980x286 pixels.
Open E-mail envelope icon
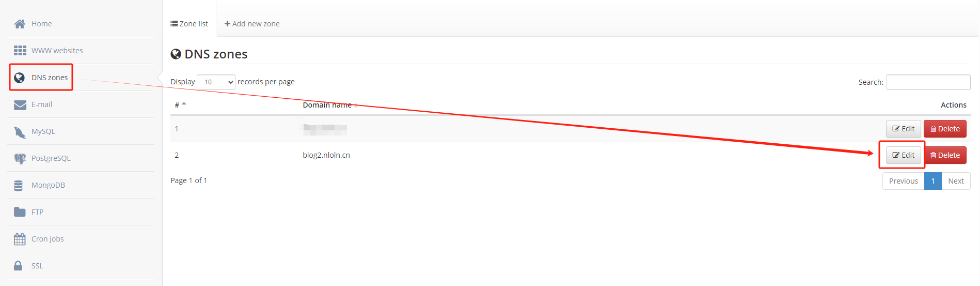click(20, 105)
